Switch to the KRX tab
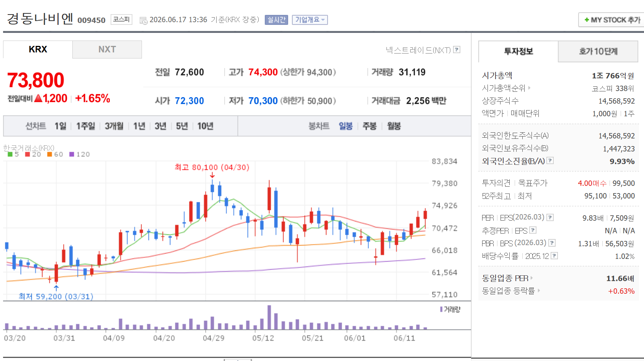 pos(38,49)
